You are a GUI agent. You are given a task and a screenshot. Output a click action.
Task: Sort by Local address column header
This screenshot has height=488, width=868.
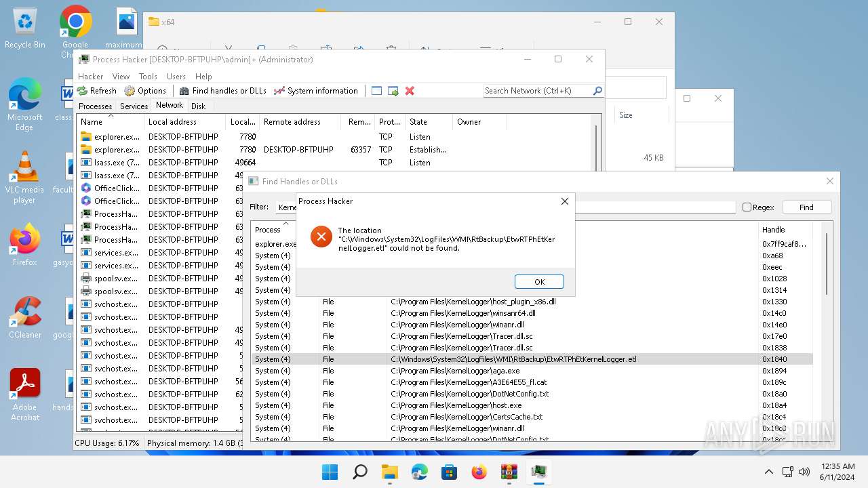click(185, 122)
